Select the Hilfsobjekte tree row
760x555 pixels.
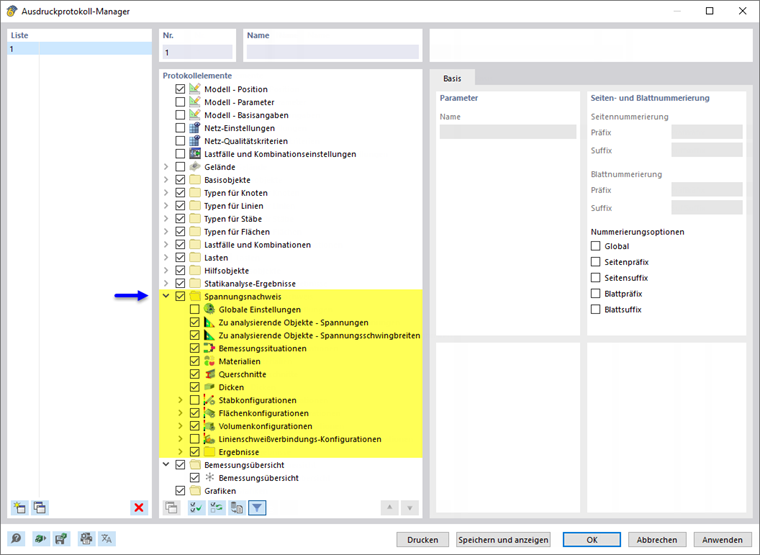(x=291, y=270)
